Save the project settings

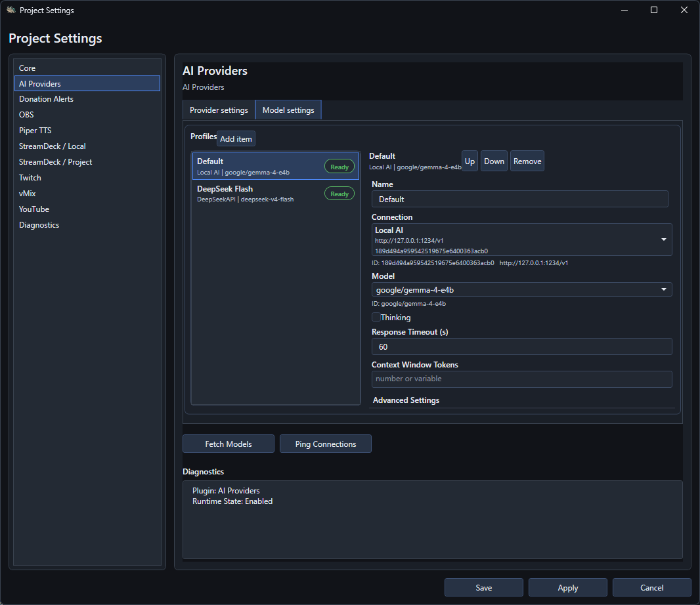(484, 587)
